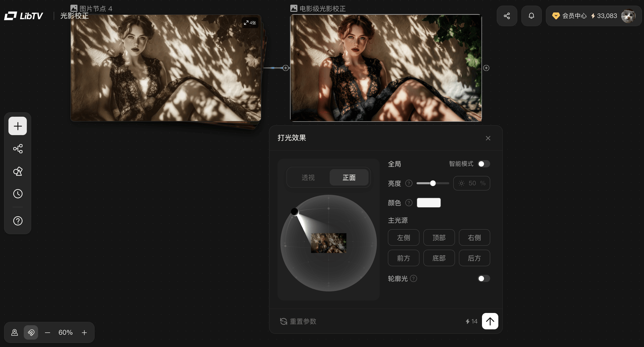
Task: Zoom in with the bottom plus icon
Action: coord(84,332)
